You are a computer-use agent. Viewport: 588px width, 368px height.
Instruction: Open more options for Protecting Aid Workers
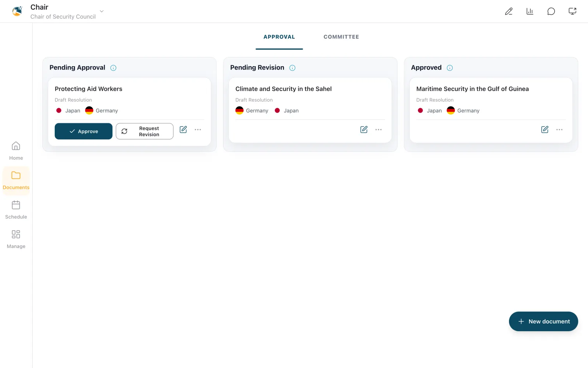(198, 130)
